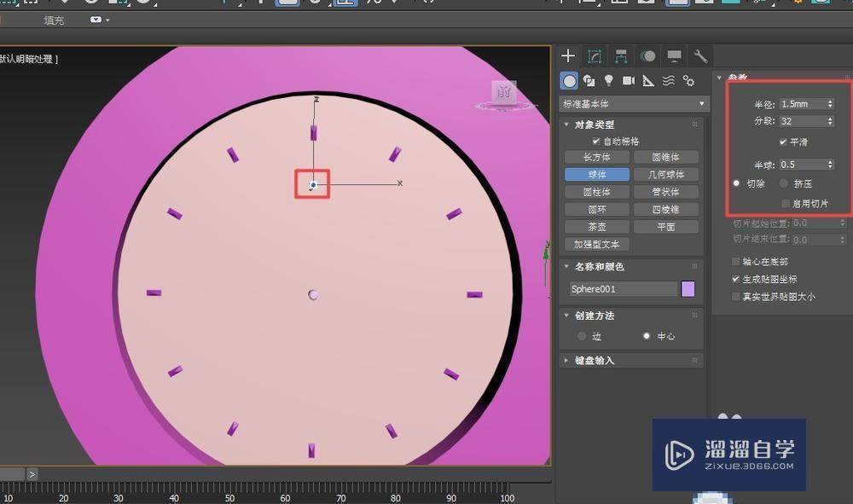Image resolution: width=853 pixels, height=504 pixels.
Task: Click the Sphere001 object color swatch
Action: tap(688, 289)
